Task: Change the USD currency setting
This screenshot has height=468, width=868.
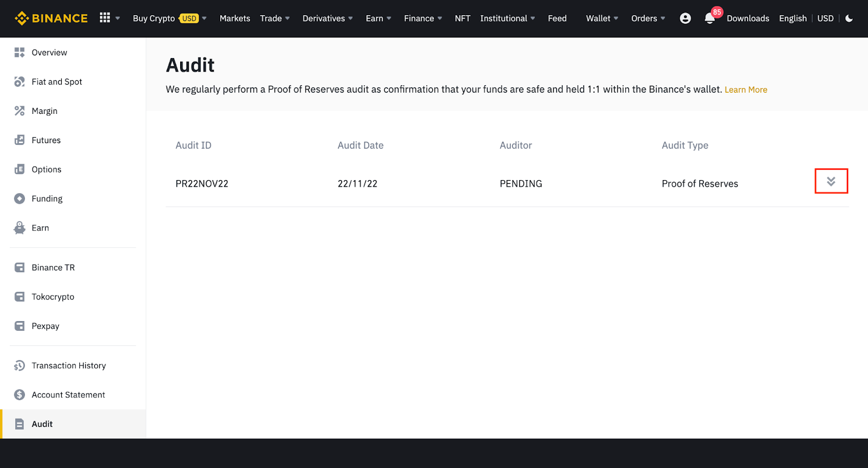Action: [825, 18]
